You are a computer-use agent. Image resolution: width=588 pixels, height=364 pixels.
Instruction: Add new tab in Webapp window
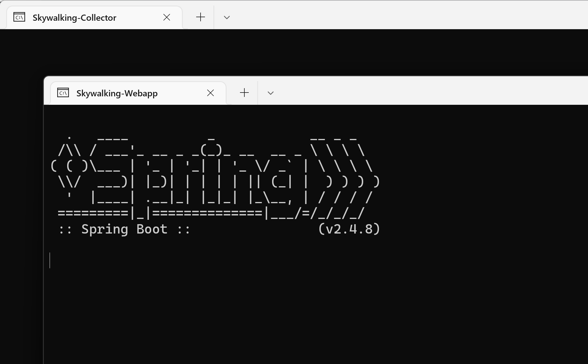(244, 93)
